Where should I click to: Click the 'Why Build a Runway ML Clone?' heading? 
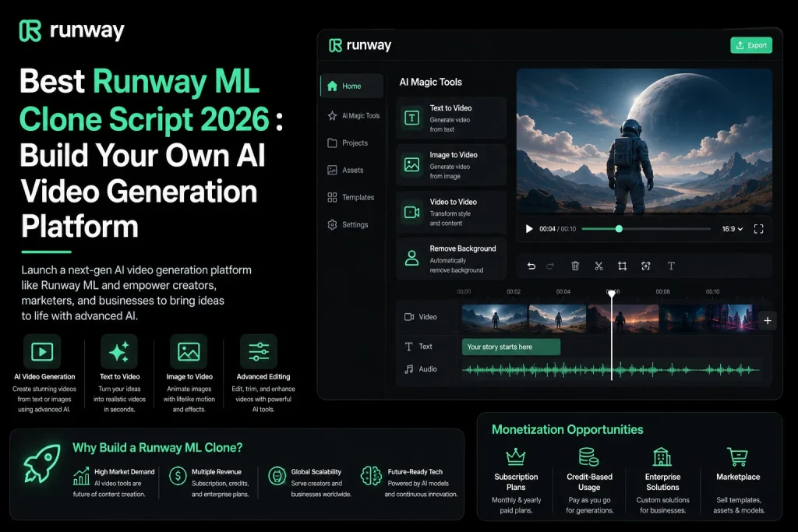coord(157,448)
